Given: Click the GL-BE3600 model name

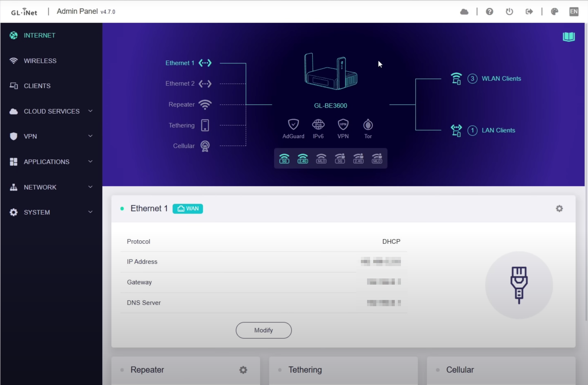Looking at the screenshot, I should [x=331, y=106].
